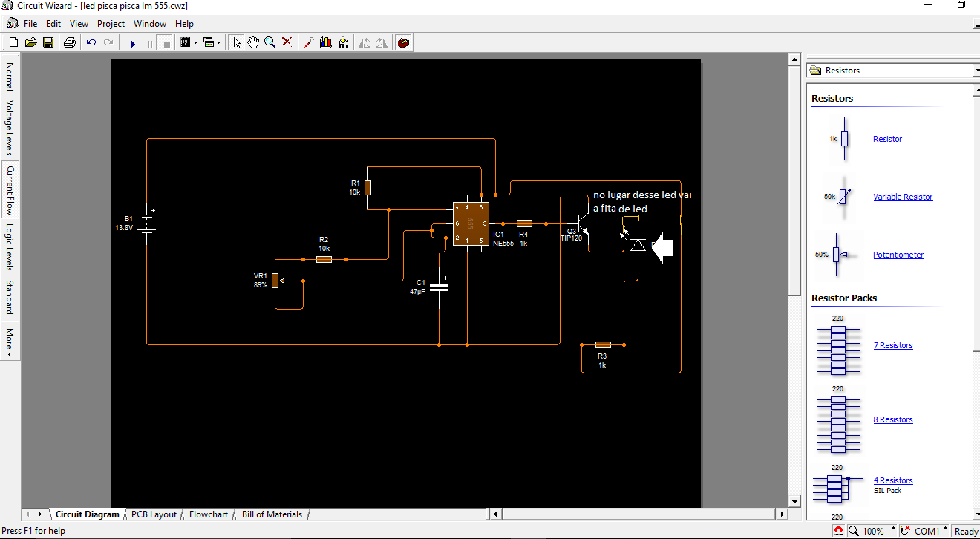Switch to the Flowchart tab

tap(209, 514)
